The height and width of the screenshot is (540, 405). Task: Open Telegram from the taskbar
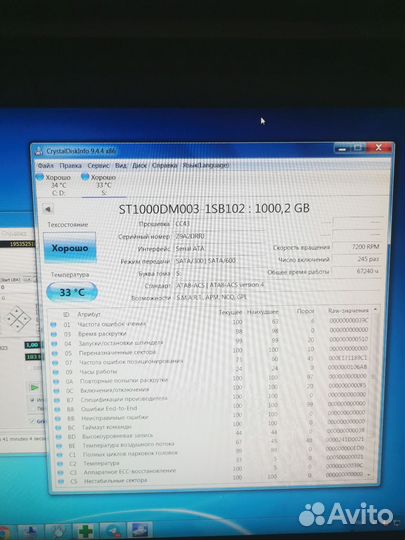(112, 531)
